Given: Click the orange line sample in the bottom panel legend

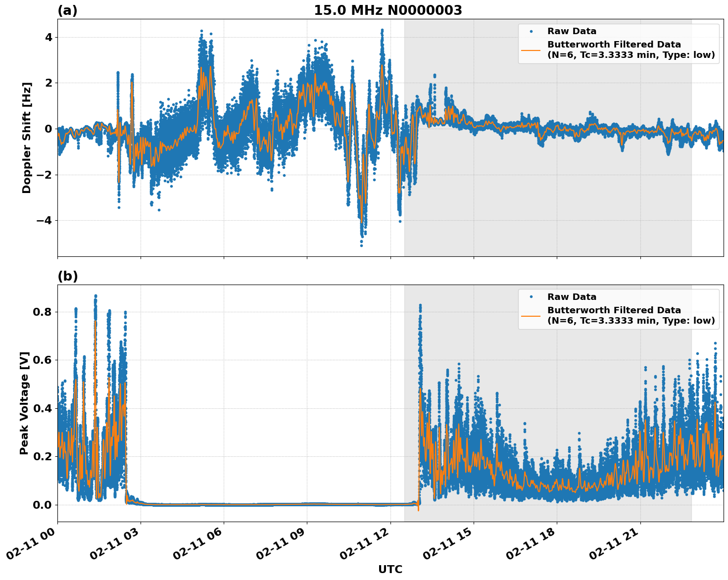Looking at the screenshot, I should coord(531,316).
